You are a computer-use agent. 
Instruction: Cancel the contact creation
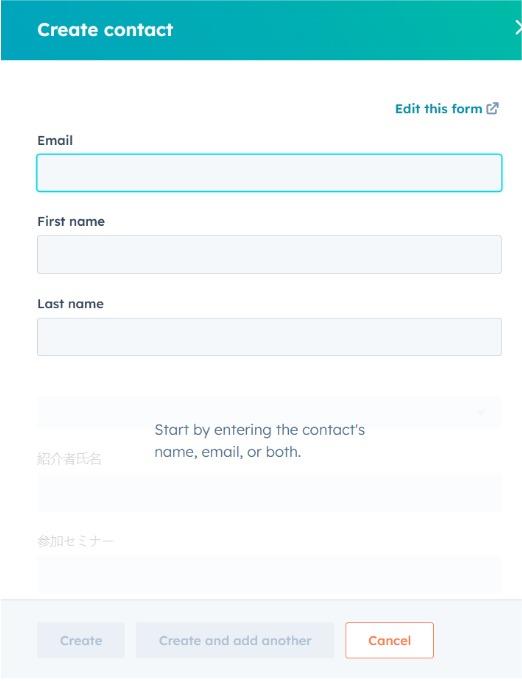tap(390, 640)
